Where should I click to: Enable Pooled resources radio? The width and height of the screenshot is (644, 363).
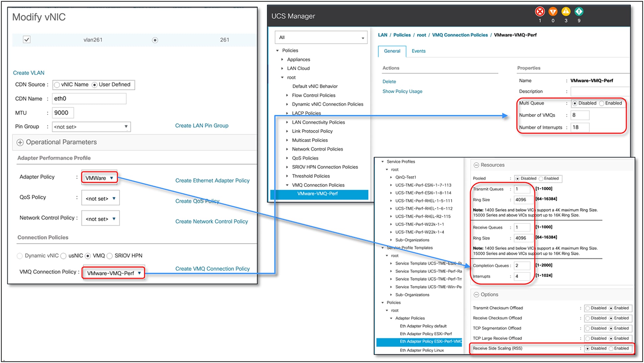click(541, 179)
